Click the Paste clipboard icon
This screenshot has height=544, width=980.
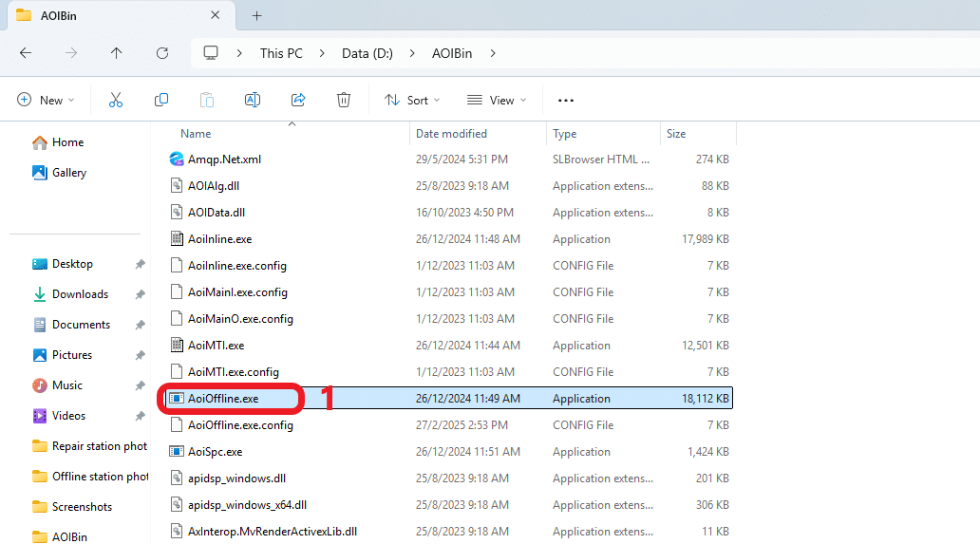point(207,100)
